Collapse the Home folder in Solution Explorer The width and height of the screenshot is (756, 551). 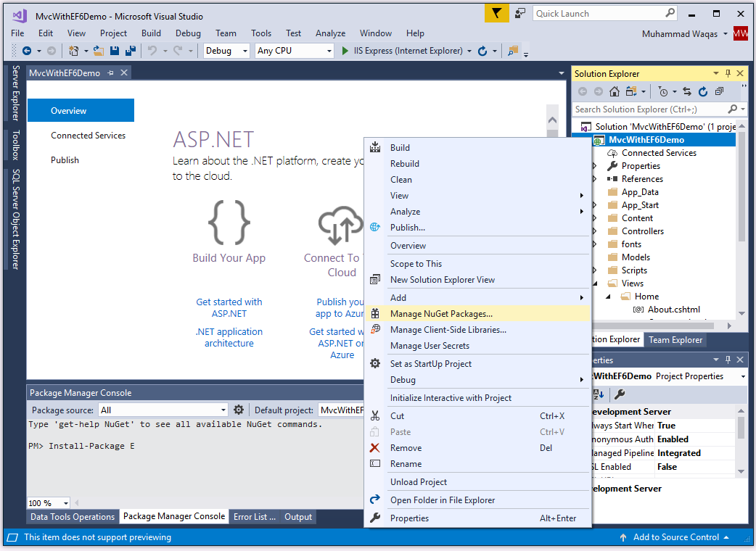click(608, 297)
